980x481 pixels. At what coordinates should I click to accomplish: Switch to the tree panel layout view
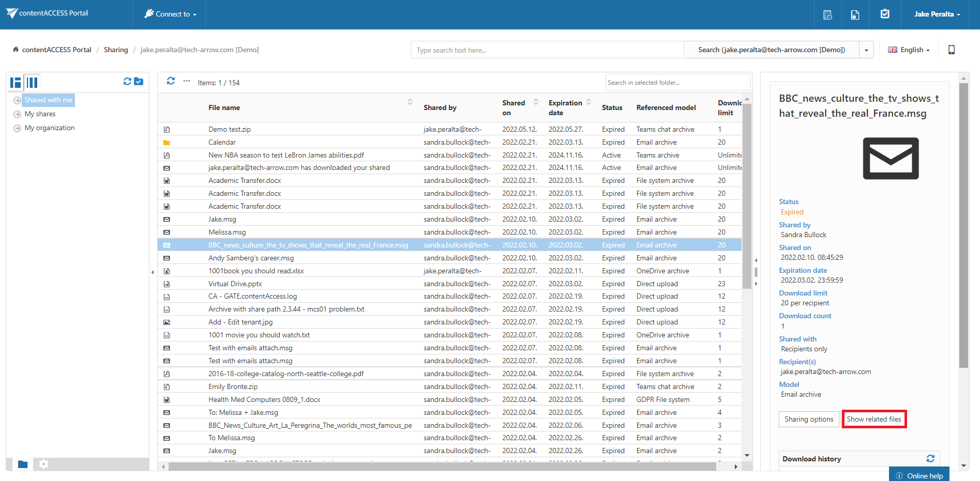click(16, 83)
